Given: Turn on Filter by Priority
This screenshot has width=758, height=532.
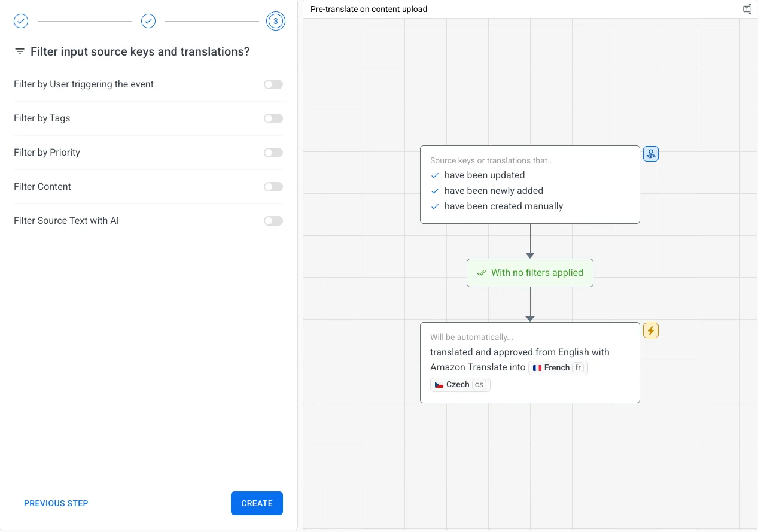Looking at the screenshot, I should pos(273,153).
